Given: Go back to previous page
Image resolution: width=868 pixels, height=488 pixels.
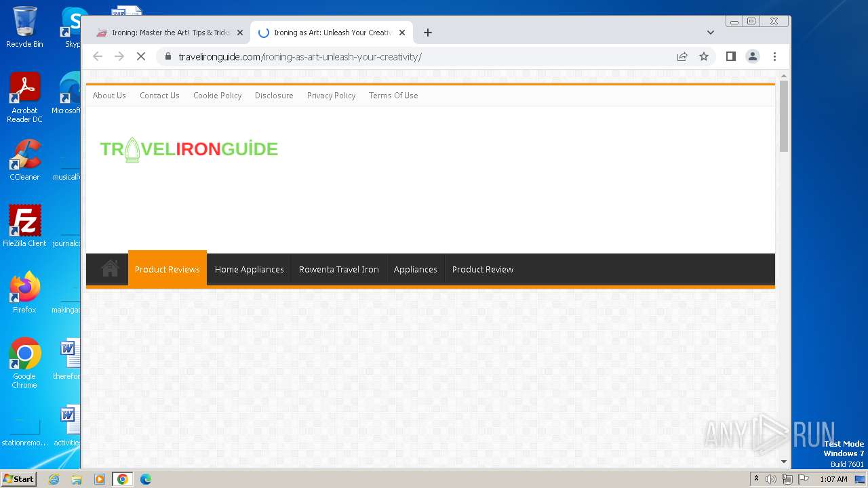Looking at the screenshot, I should (x=98, y=57).
